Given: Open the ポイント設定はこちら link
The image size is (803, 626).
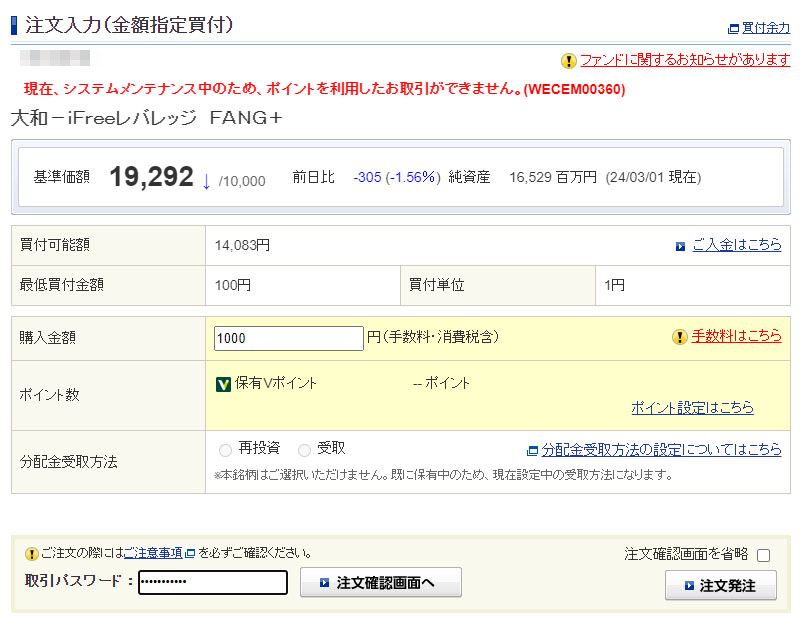Looking at the screenshot, I should (x=692, y=408).
